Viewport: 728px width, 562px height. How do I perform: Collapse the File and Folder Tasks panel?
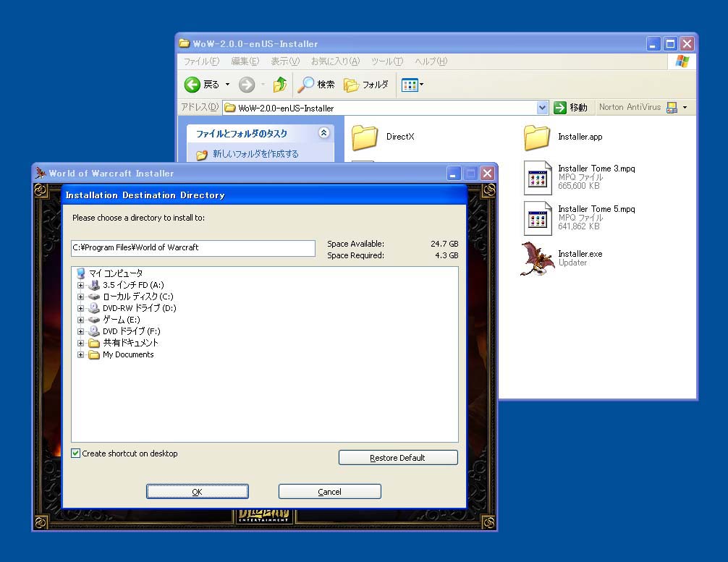point(323,133)
